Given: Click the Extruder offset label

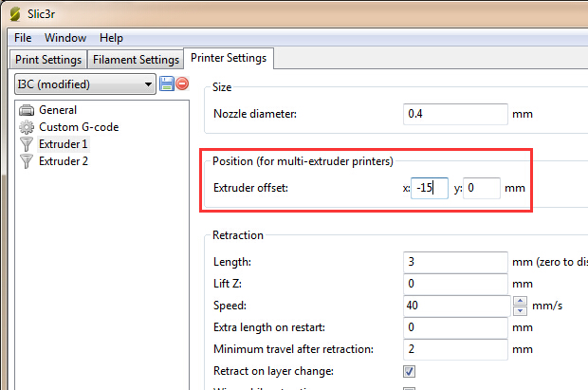Looking at the screenshot, I should 250,188.
